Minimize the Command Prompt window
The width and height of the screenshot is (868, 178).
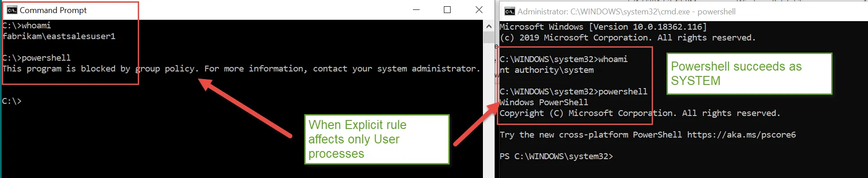point(416,10)
